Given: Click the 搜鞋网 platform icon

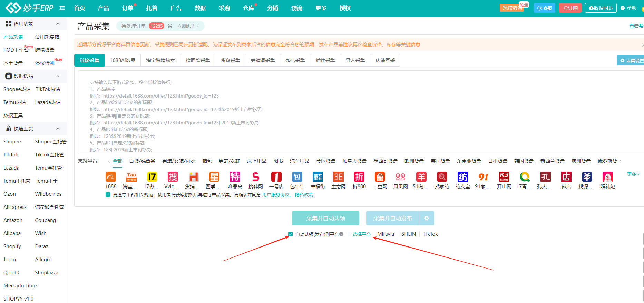Looking at the screenshot, I should click(x=256, y=177).
